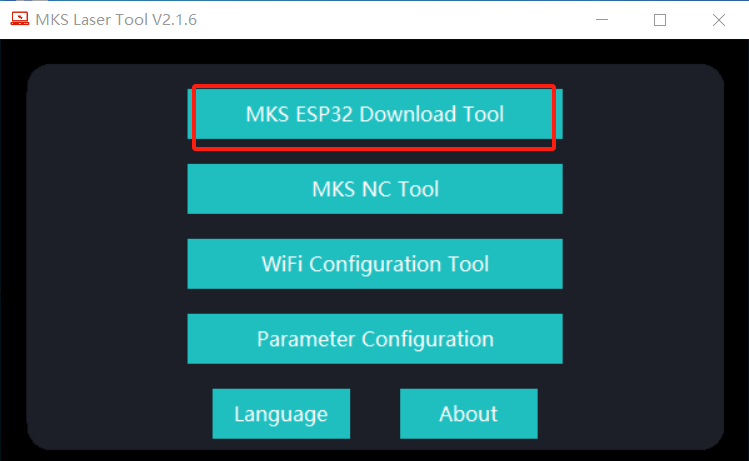Screen dimensions: 749x461
Task: Click the title text MKS Laser Tool V2.1.6
Action: (116, 20)
